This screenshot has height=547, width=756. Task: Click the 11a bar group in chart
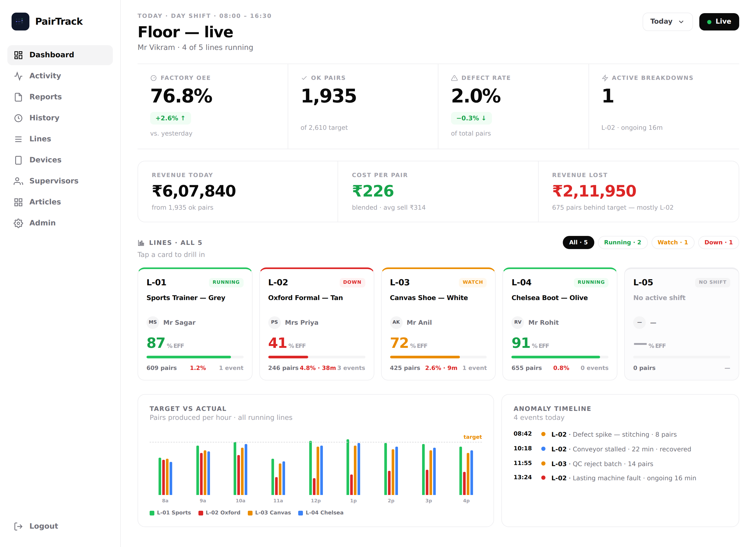coord(278,477)
